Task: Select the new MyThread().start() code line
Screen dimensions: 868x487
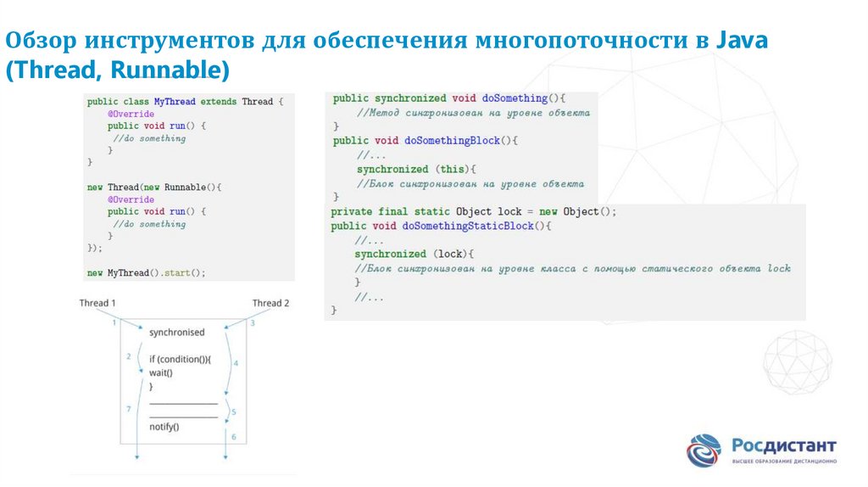Action: [146, 273]
